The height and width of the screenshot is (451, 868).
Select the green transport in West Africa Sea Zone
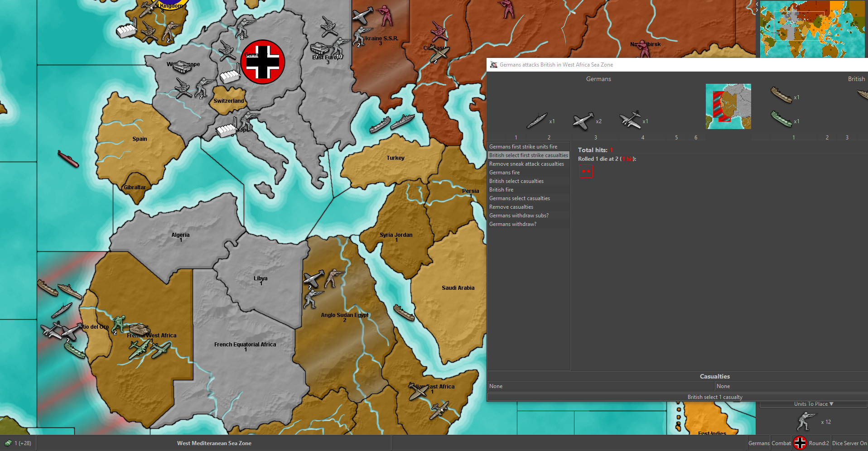click(75, 350)
